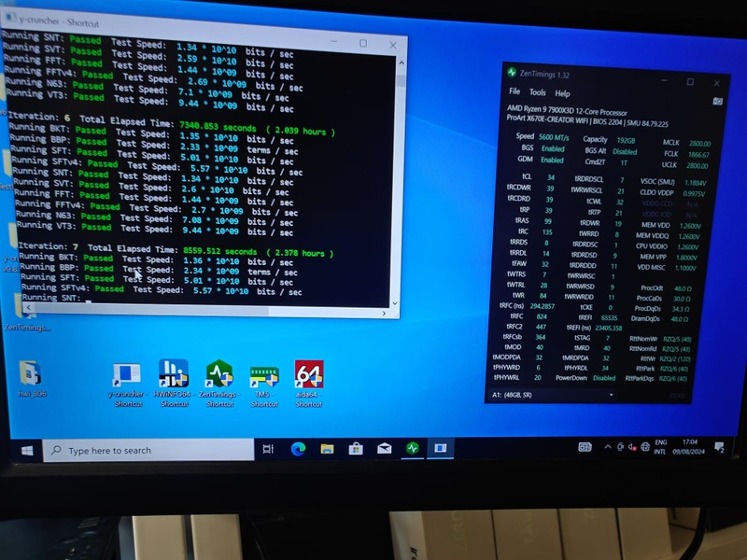Image resolution: width=747 pixels, height=560 pixels.
Task: Click the MCLK value 2800.00
Action: [x=698, y=144]
